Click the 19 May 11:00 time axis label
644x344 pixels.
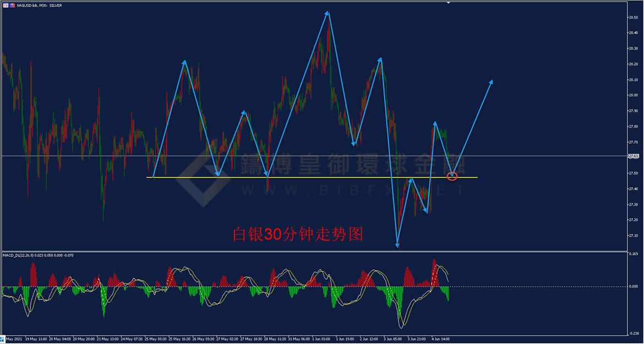tap(36, 339)
